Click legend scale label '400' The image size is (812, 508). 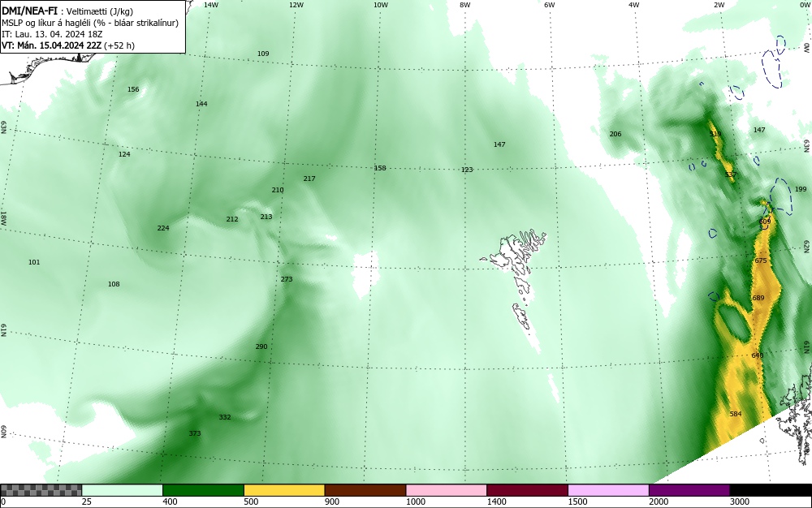click(x=170, y=502)
